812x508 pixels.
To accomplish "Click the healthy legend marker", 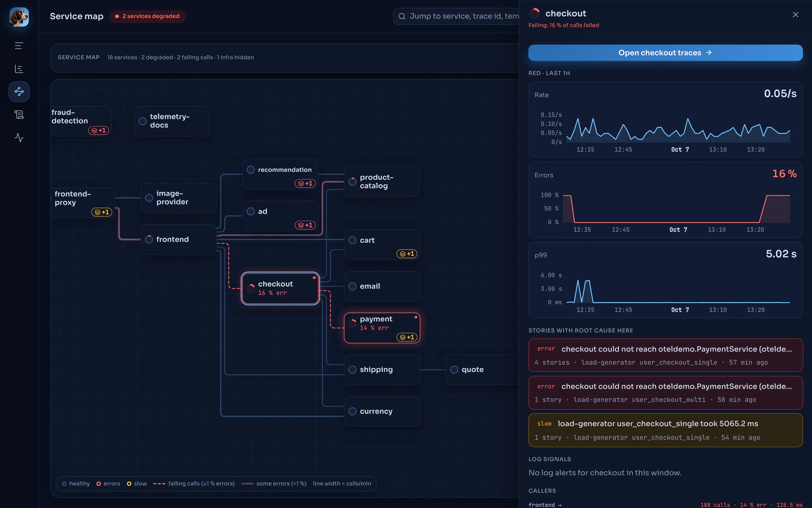I will [x=64, y=483].
